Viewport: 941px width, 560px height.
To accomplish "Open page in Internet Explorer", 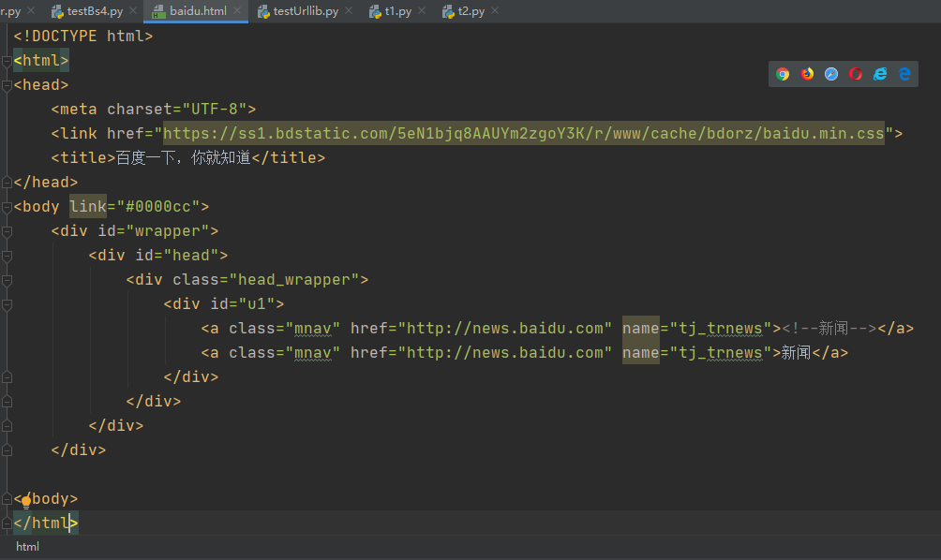I will (880, 74).
